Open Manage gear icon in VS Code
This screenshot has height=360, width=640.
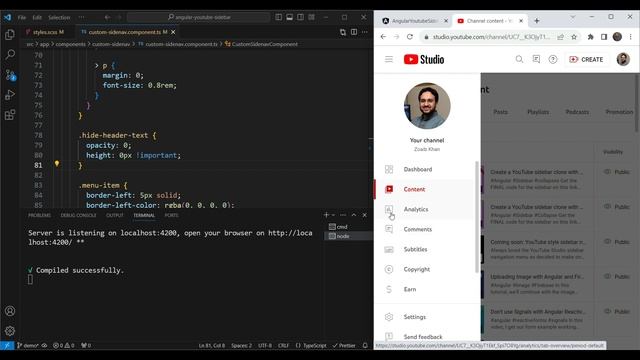click(10, 331)
